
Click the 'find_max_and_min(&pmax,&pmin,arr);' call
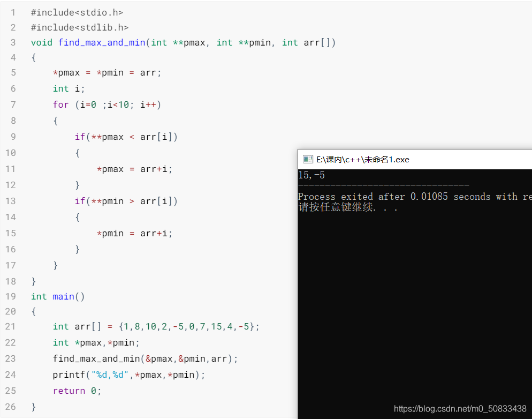[x=145, y=359]
